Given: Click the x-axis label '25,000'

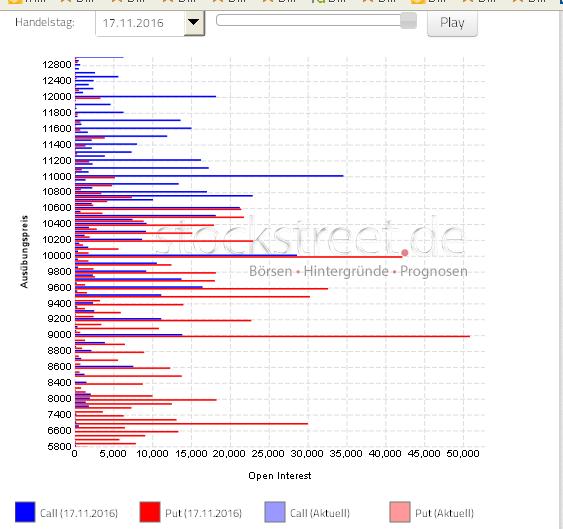Looking at the screenshot, I should click(268, 454).
